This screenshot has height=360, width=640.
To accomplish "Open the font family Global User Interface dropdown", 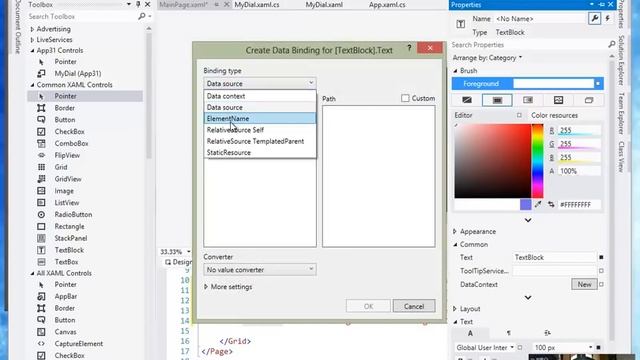I will (485, 347).
